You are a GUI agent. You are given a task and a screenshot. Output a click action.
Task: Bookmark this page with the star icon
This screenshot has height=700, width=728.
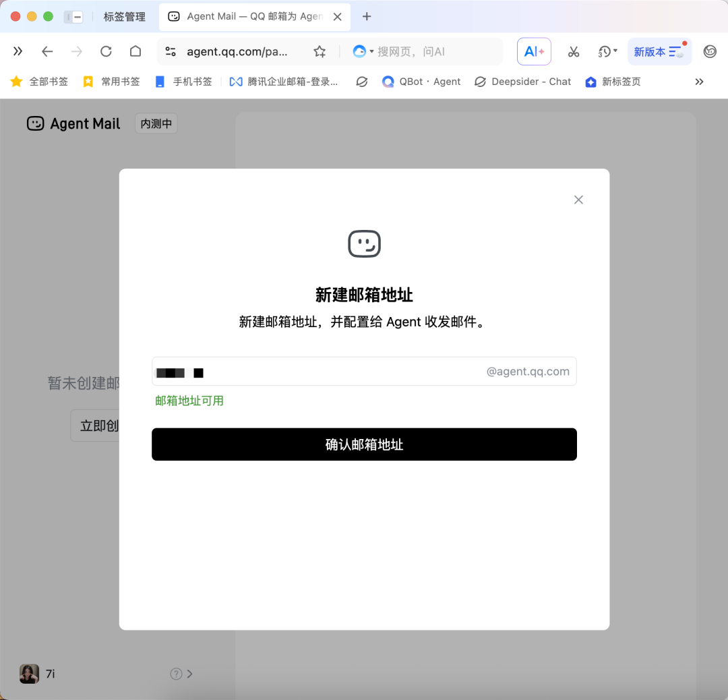(x=320, y=51)
